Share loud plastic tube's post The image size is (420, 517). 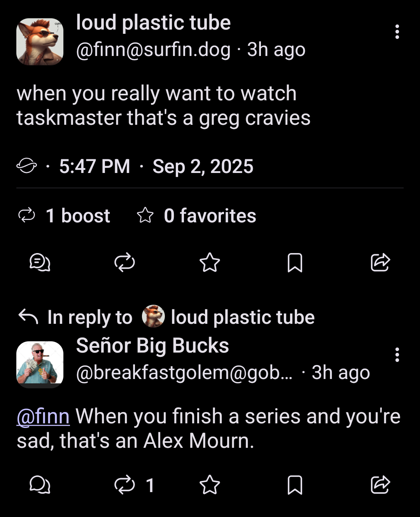pos(380,263)
